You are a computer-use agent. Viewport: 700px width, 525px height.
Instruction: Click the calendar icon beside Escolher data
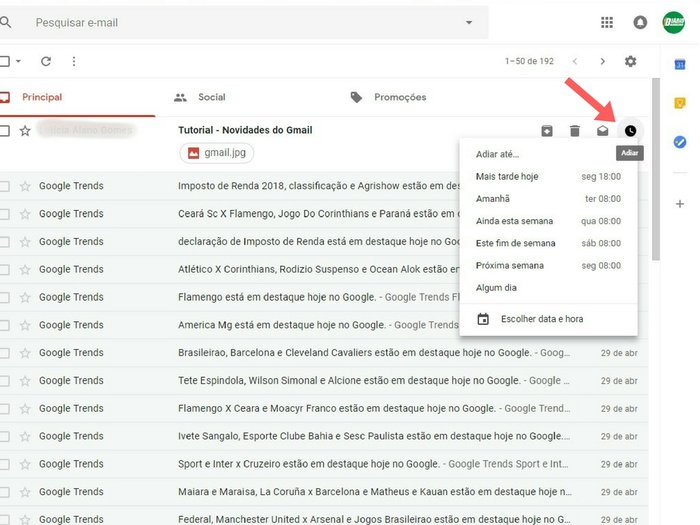pyautogui.click(x=483, y=319)
